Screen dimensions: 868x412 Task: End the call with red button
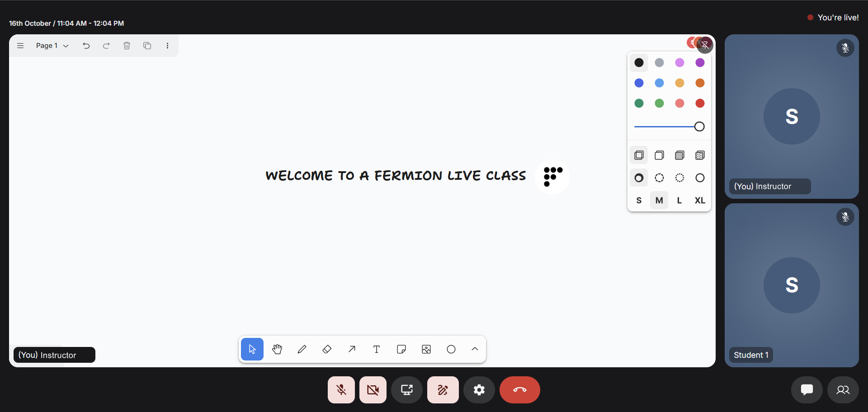click(520, 390)
